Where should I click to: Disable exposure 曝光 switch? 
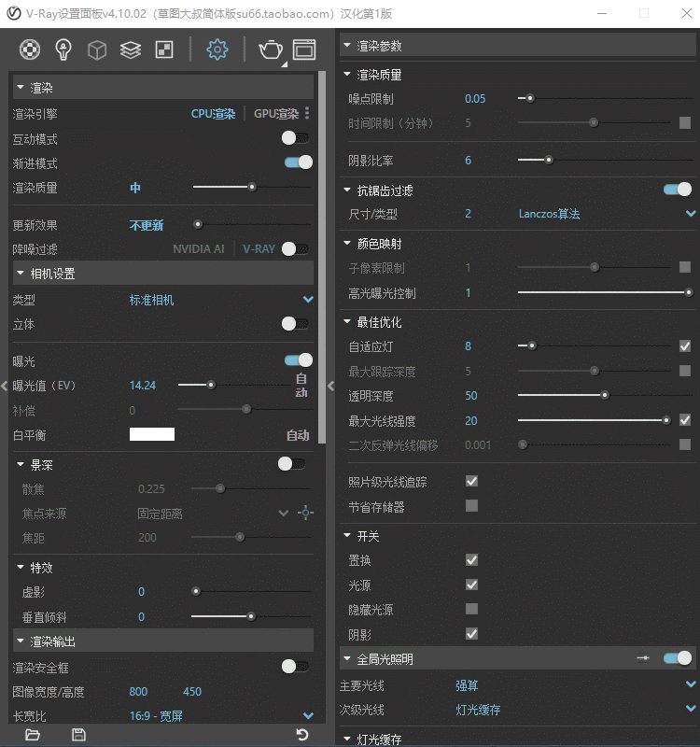point(299,360)
